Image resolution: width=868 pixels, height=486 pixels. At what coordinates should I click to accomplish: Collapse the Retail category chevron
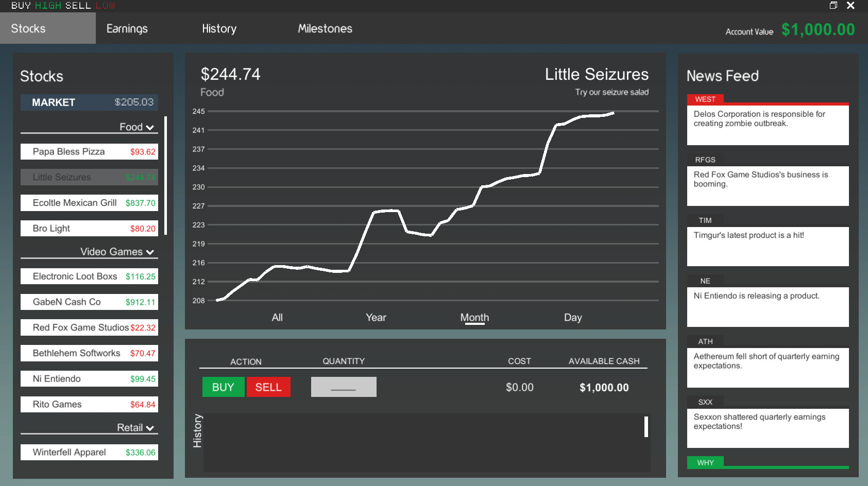pos(150,428)
